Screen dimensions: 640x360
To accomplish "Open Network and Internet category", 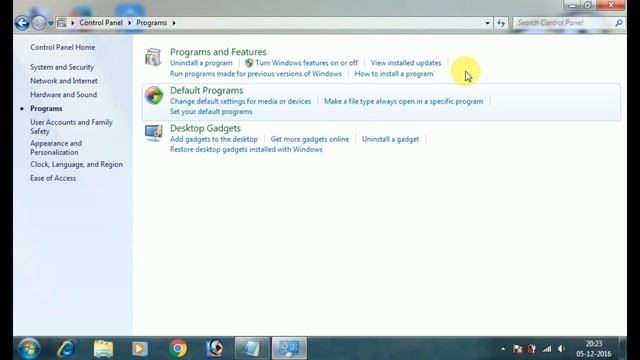I will point(64,81).
